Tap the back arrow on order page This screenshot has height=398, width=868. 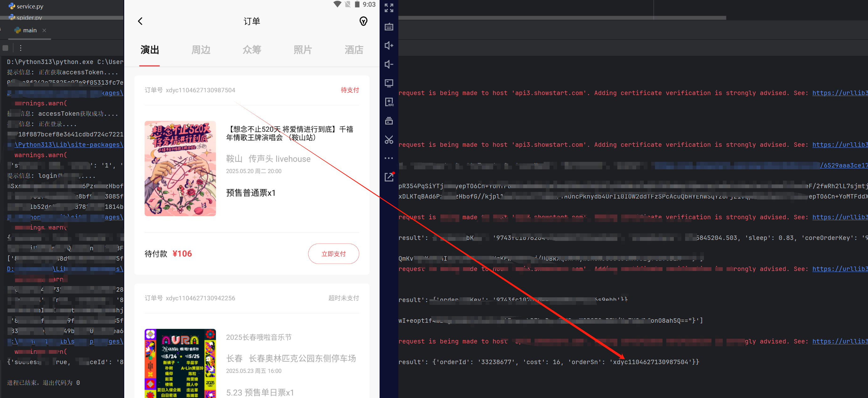140,21
